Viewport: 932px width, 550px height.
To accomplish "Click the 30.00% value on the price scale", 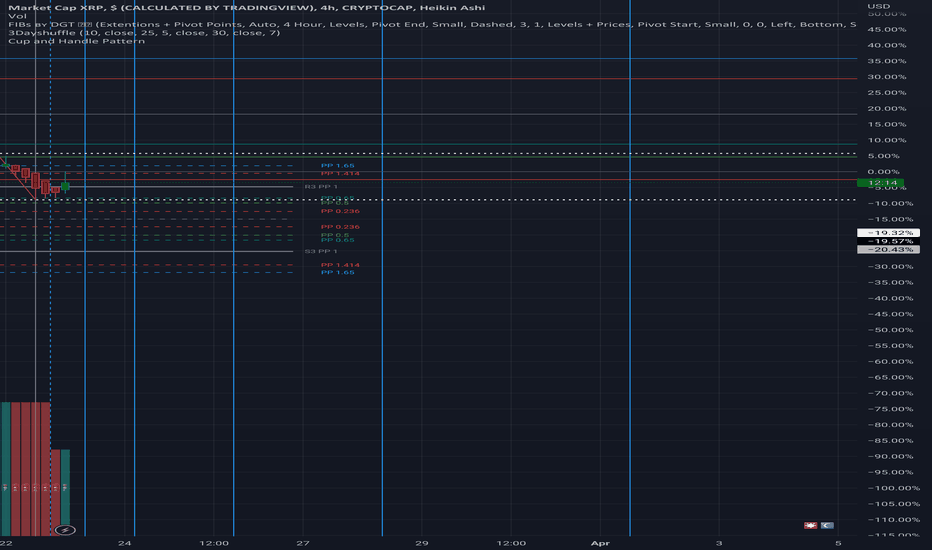I will 887,77.
